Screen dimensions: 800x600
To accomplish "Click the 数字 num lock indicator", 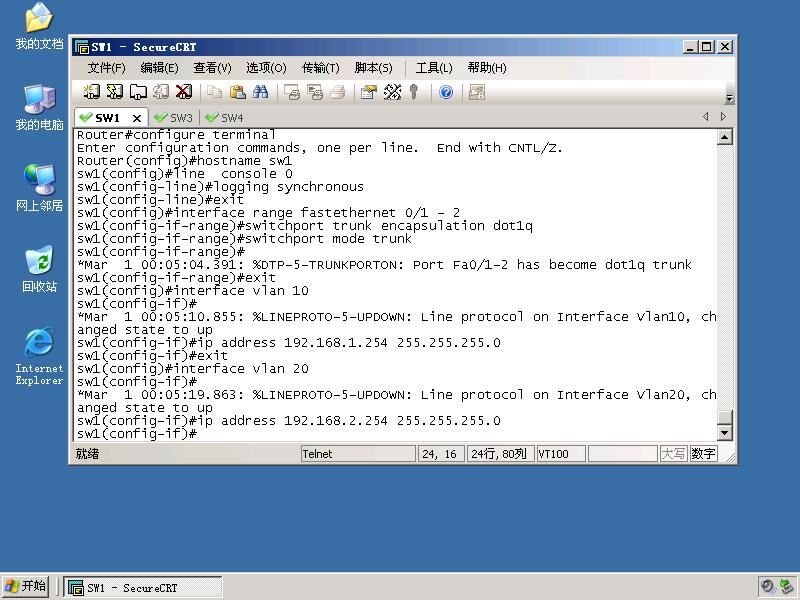I will tap(703, 454).
